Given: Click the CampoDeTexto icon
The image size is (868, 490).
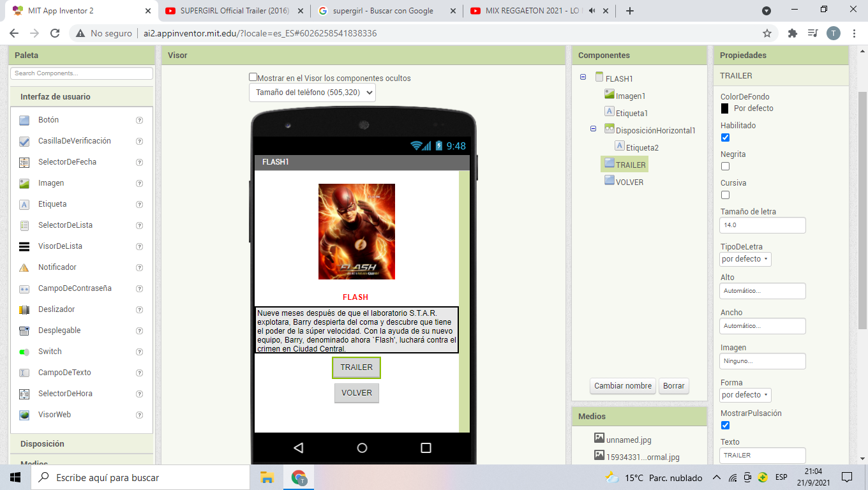Looking at the screenshot, I should click(24, 373).
